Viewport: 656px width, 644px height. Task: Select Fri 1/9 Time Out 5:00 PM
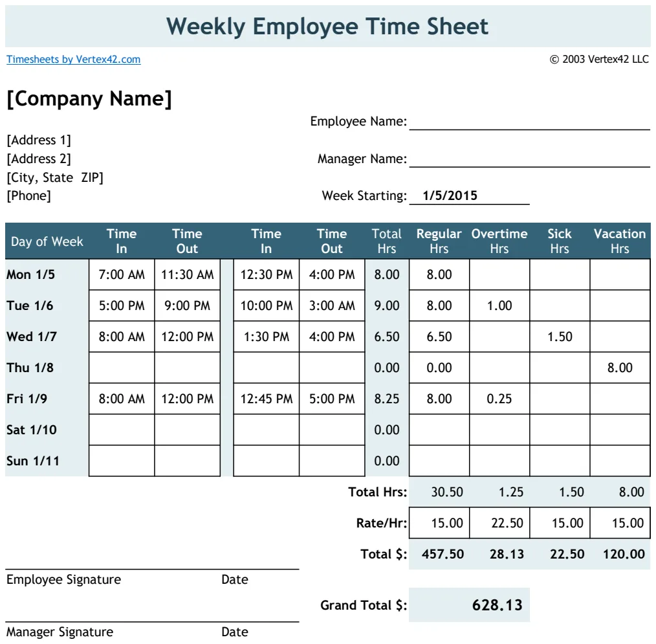[332, 399]
